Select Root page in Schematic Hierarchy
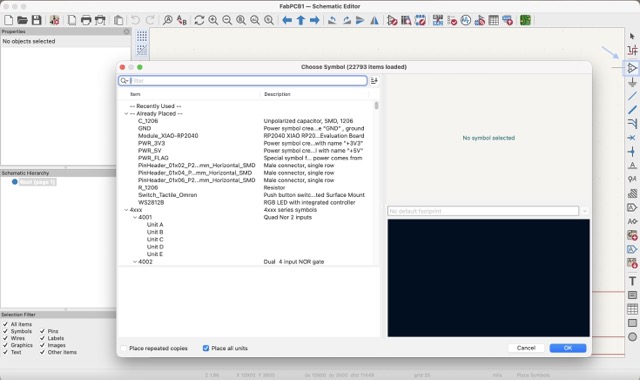Viewport: 640px width, 380px height. click(x=37, y=182)
